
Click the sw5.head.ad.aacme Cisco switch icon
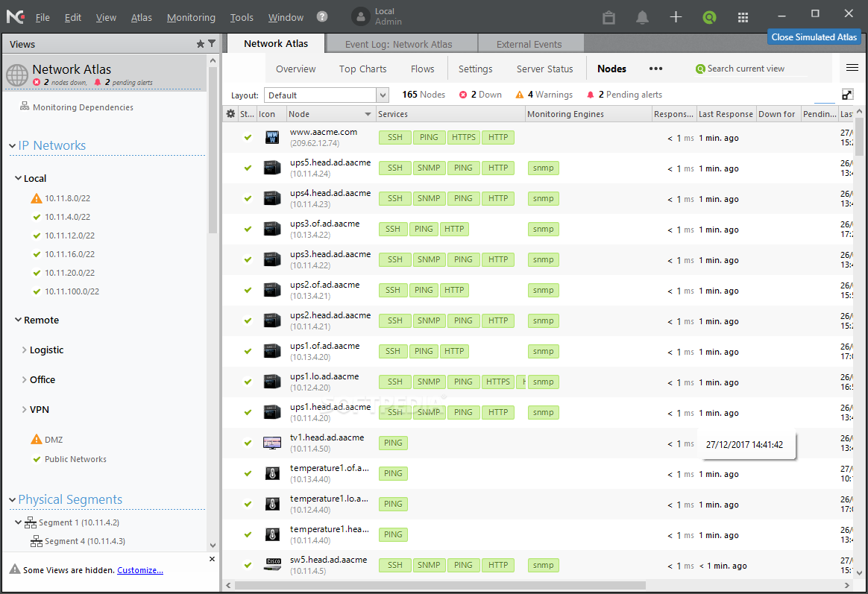pyautogui.click(x=271, y=565)
